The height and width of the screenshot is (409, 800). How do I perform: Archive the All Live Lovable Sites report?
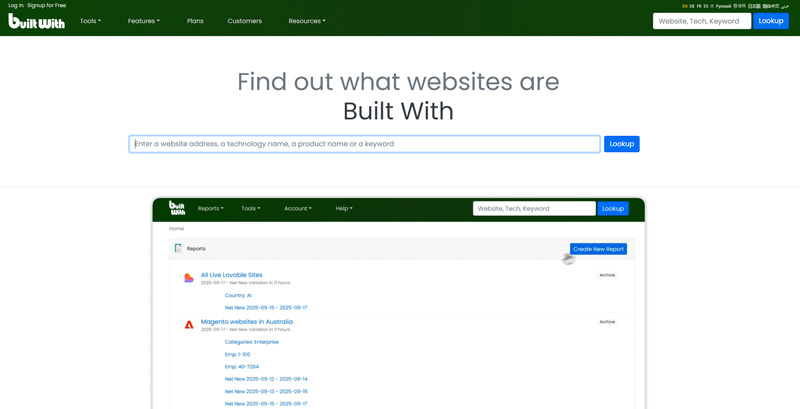point(607,275)
